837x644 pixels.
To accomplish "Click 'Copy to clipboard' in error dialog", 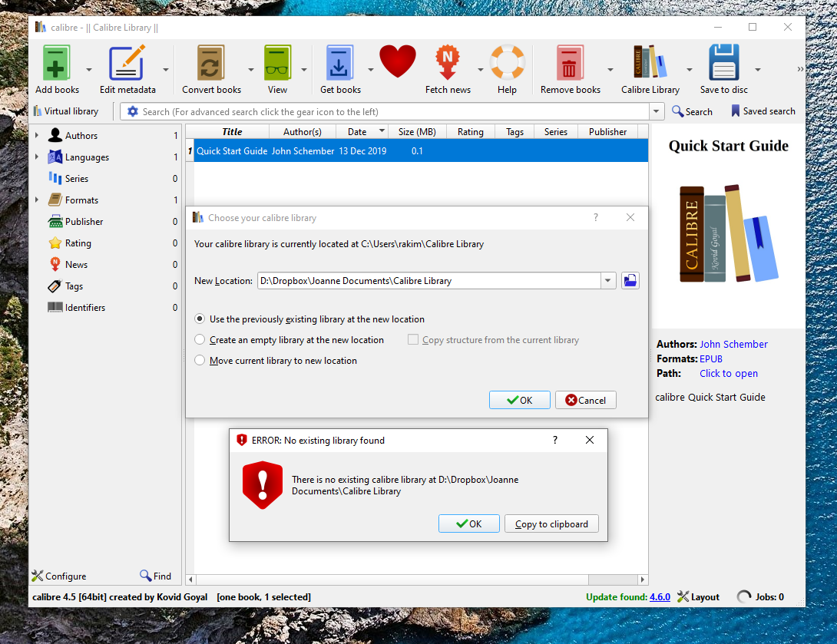I will click(551, 524).
